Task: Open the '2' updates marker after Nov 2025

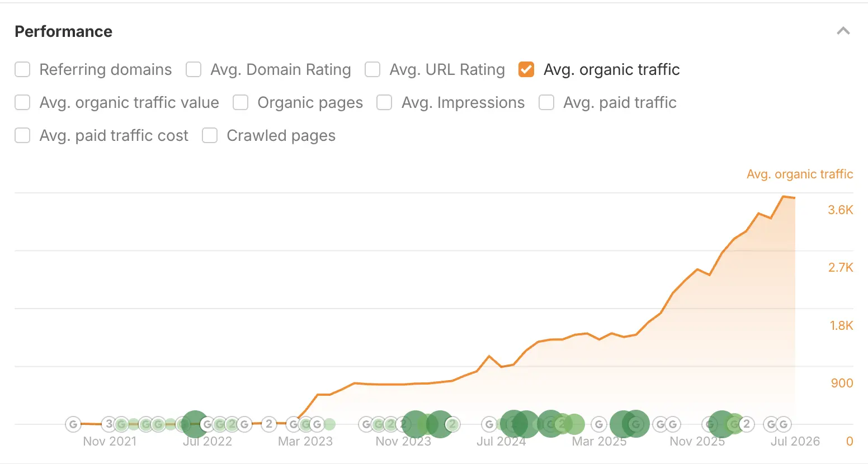Action: click(x=747, y=424)
